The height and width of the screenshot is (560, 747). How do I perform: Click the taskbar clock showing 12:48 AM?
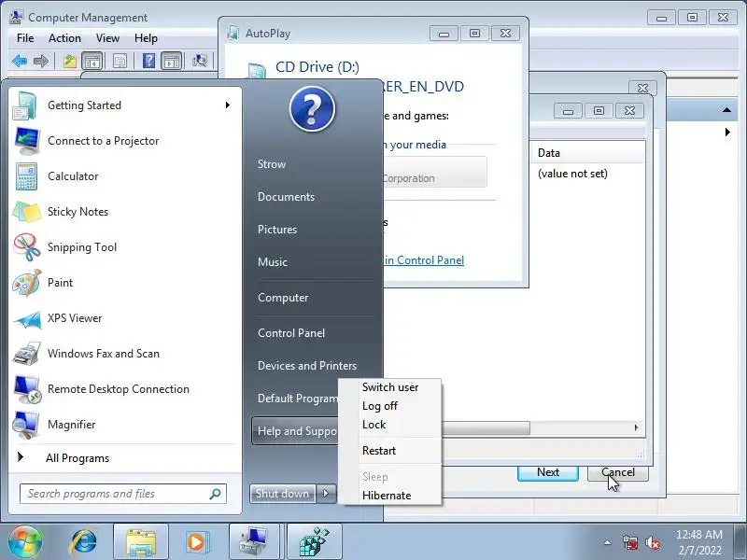coord(698,542)
